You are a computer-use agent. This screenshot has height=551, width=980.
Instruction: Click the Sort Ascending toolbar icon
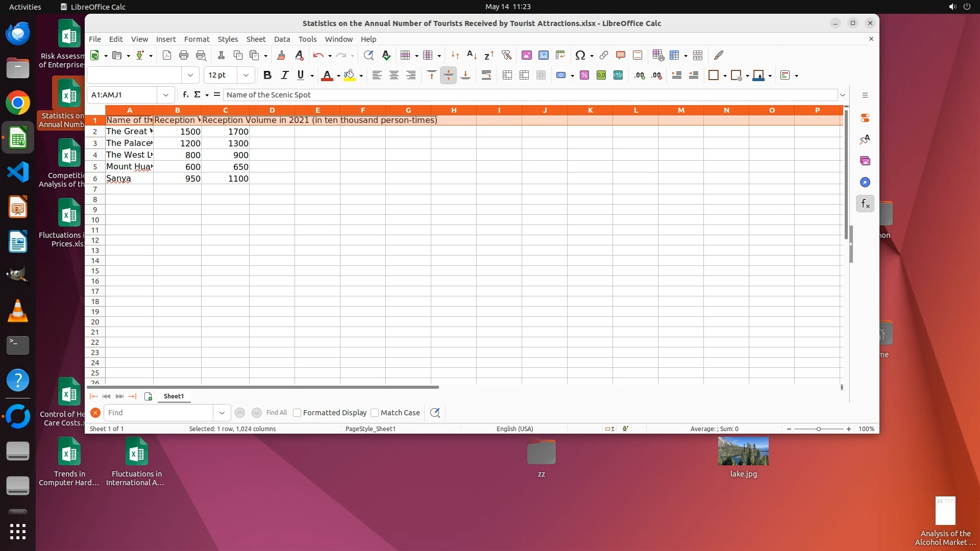tap(472, 55)
